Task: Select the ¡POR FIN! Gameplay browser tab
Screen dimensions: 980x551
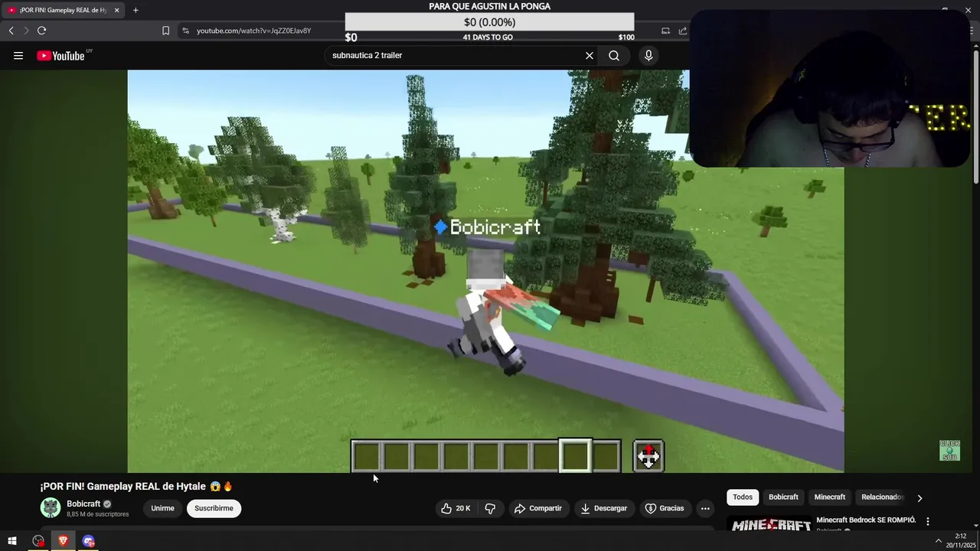Action: point(63,10)
